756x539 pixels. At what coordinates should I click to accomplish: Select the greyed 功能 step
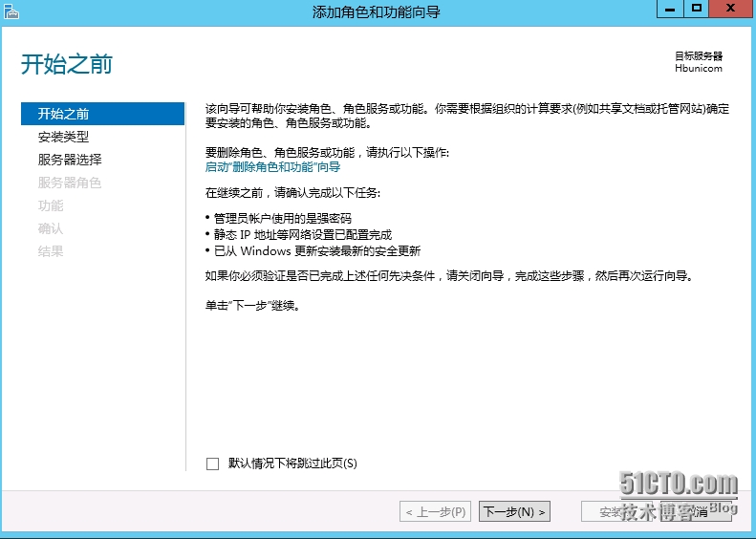(51, 205)
